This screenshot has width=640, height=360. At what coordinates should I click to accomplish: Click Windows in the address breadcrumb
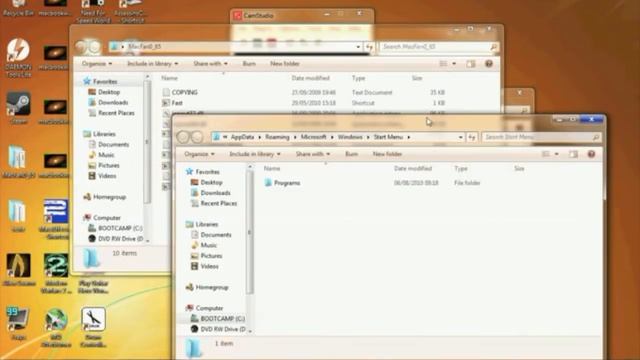pos(350,137)
